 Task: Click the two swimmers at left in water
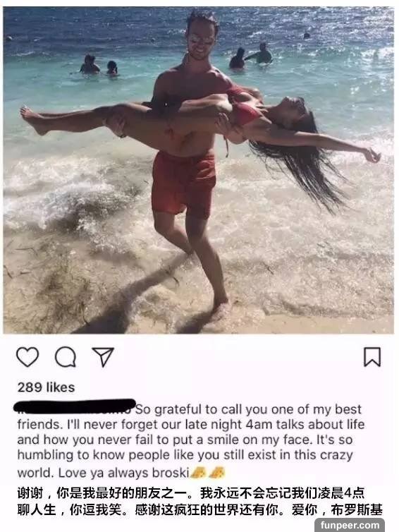tap(99, 65)
